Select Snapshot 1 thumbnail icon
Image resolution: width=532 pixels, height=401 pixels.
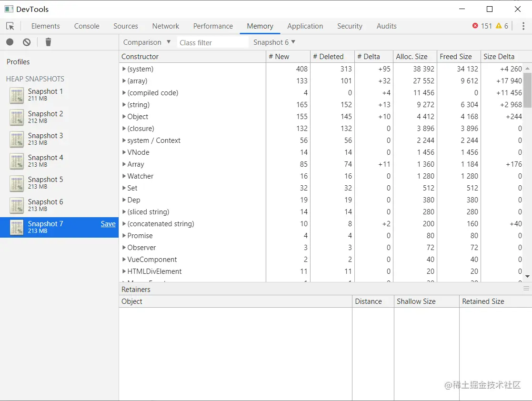point(17,95)
